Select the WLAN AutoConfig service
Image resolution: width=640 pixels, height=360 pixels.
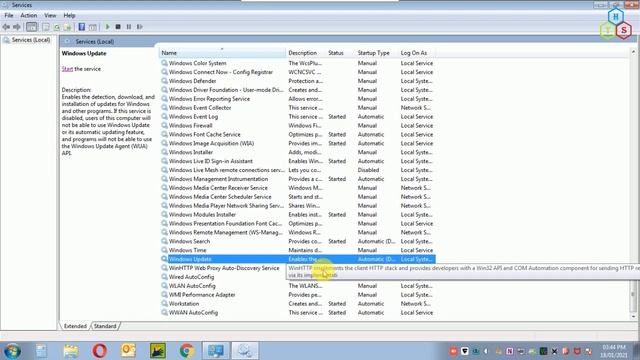[x=192, y=286]
